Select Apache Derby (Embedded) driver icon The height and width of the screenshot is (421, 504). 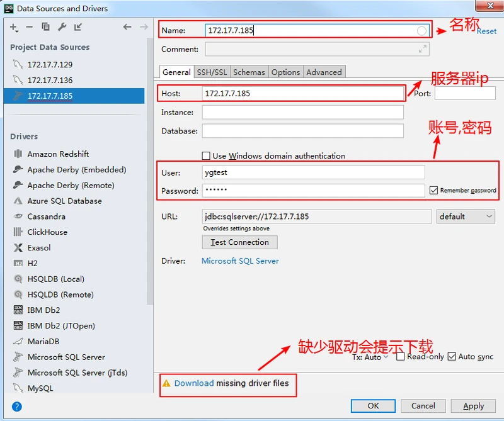tap(18, 169)
